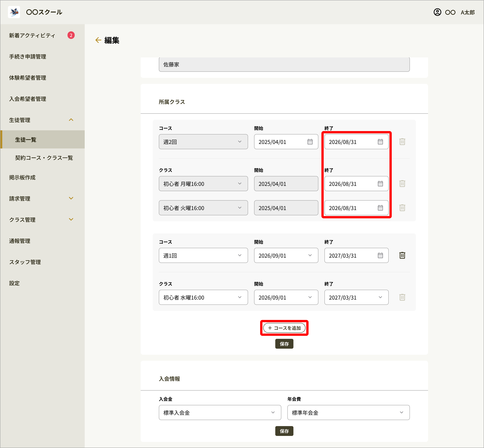Delete the 週1回 course row
This screenshot has height=448, width=484.
tap(402, 255)
